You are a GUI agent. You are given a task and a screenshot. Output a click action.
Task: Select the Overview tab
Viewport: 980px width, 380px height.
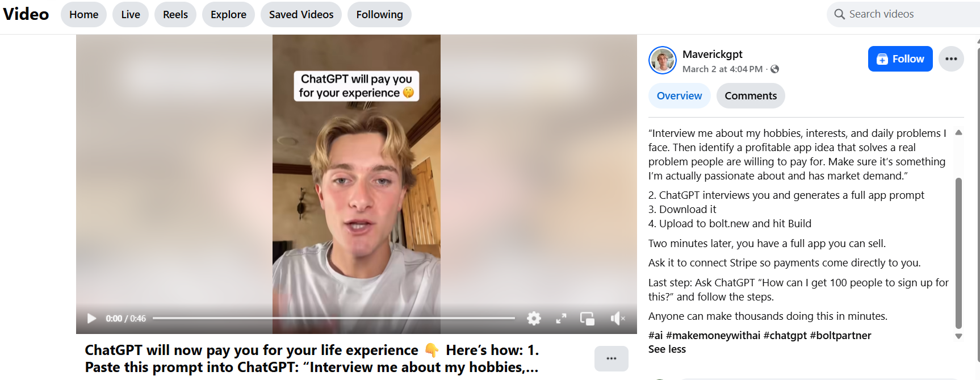click(679, 96)
